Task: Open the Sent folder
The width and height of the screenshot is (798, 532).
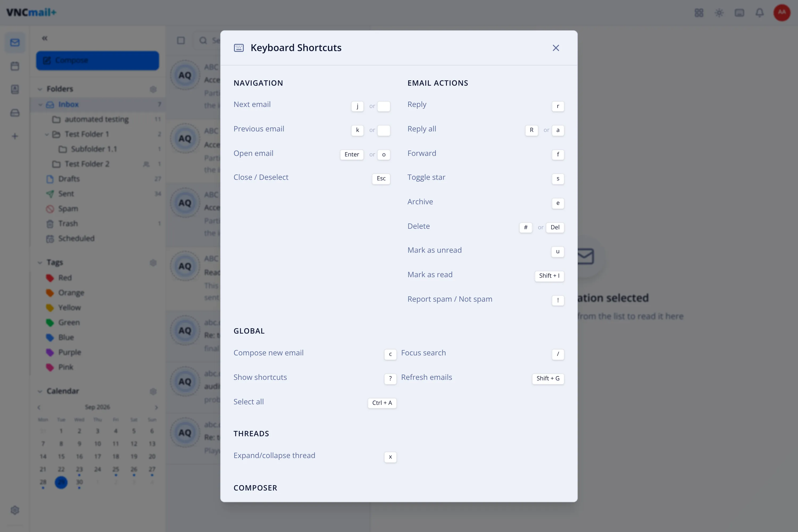Action: (x=97, y=194)
